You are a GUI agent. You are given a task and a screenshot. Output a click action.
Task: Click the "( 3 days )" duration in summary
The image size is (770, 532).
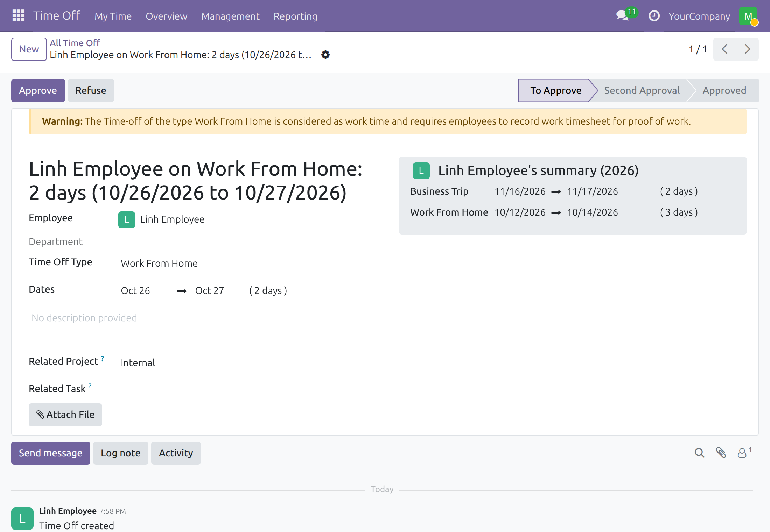tap(679, 212)
